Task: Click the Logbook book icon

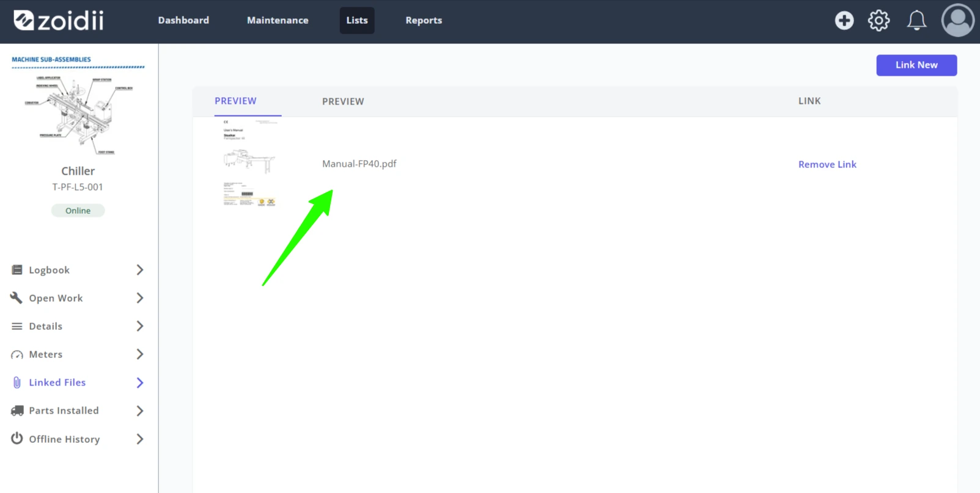Action: click(x=17, y=270)
